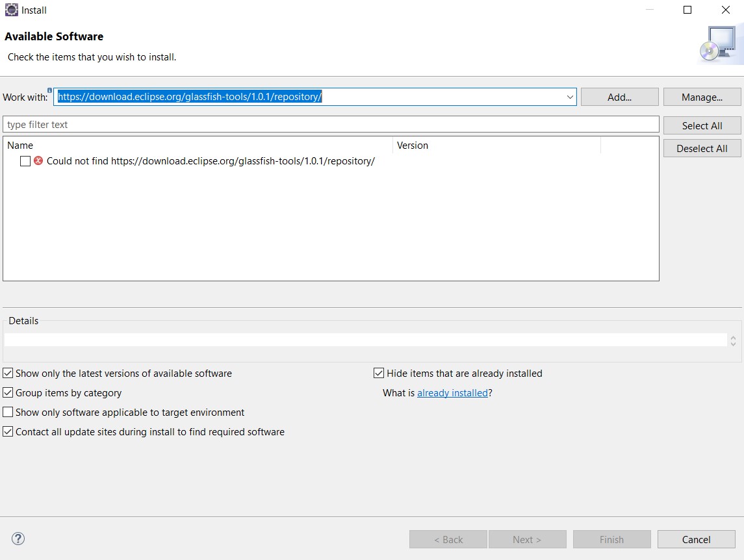Image resolution: width=744 pixels, height=560 pixels.
Task: Toggle Hide items that are already installed
Action: (379, 373)
